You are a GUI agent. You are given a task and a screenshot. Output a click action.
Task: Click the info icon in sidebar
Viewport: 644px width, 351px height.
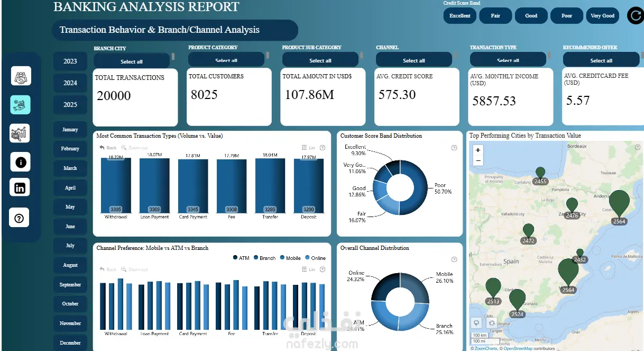tap(21, 162)
